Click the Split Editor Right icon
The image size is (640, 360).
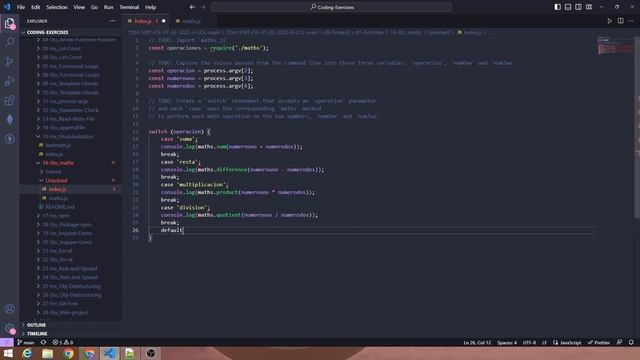coord(620,21)
